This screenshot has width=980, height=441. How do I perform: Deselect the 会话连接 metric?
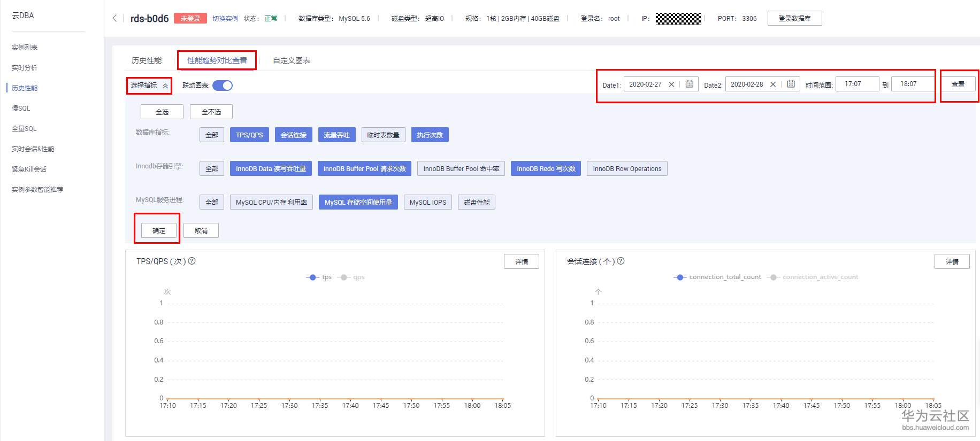[293, 135]
